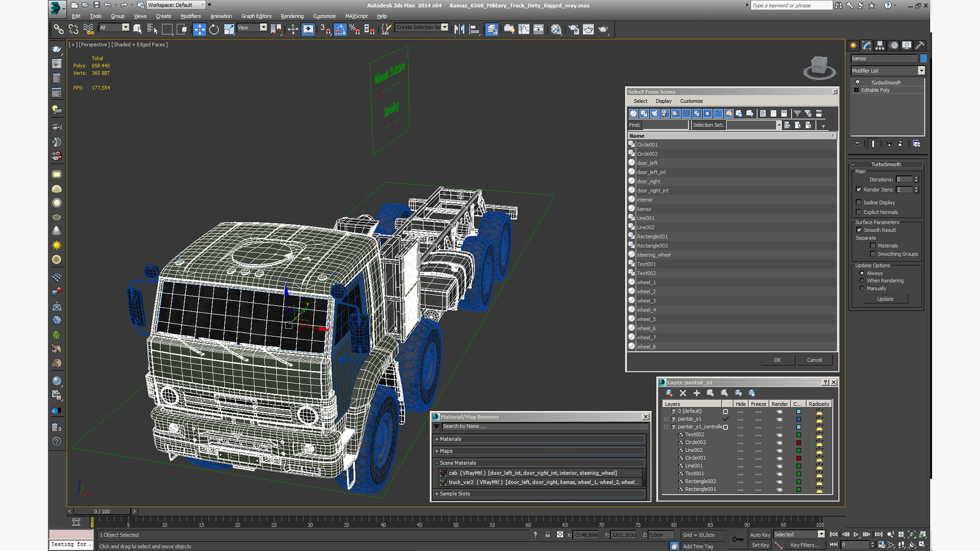Activate the Select and Scale tool
Image resolution: width=980 pixels, height=551 pixels.
[x=229, y=30]
